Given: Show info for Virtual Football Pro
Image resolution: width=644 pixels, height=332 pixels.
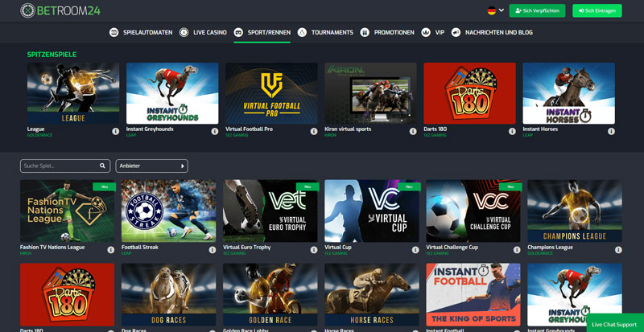Looking at the screenshot, I should tap(314, 131).
